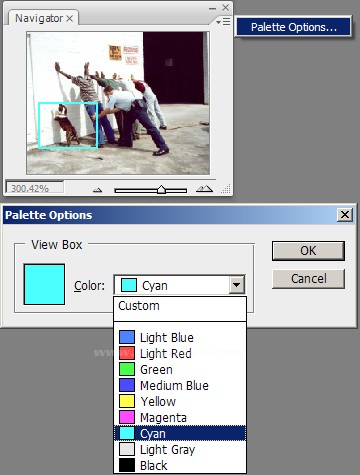Select Light Red from the color list
Viewport: 360px width, 475px height.
pyautogui.click(x=180, y=353)
